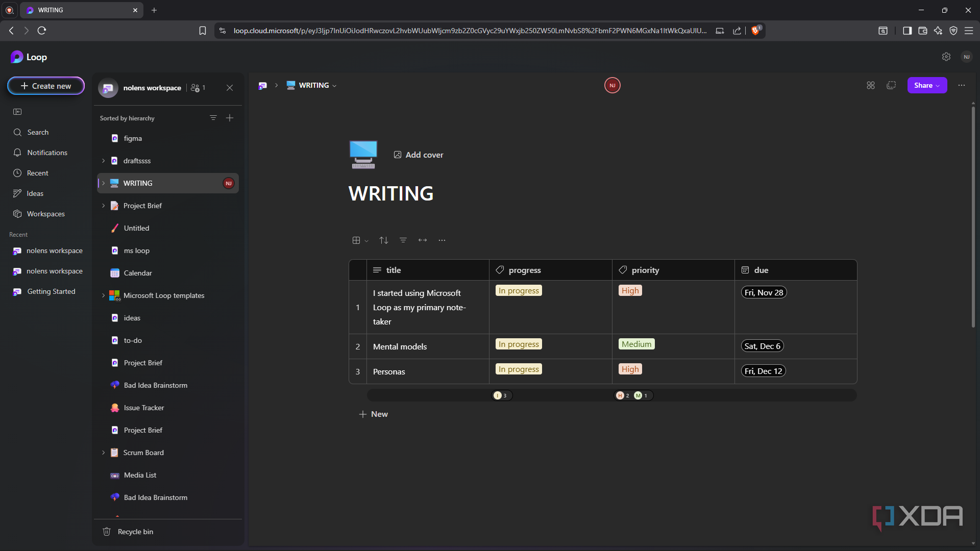Click the due column header
This screenshot has height=551, width=980.
[796, 270]
